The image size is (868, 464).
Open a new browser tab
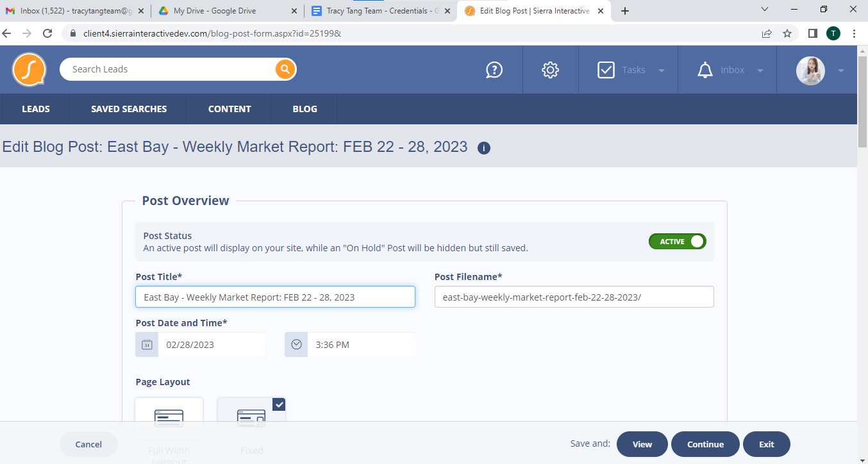pyautogui.click(x=625, y=11)
